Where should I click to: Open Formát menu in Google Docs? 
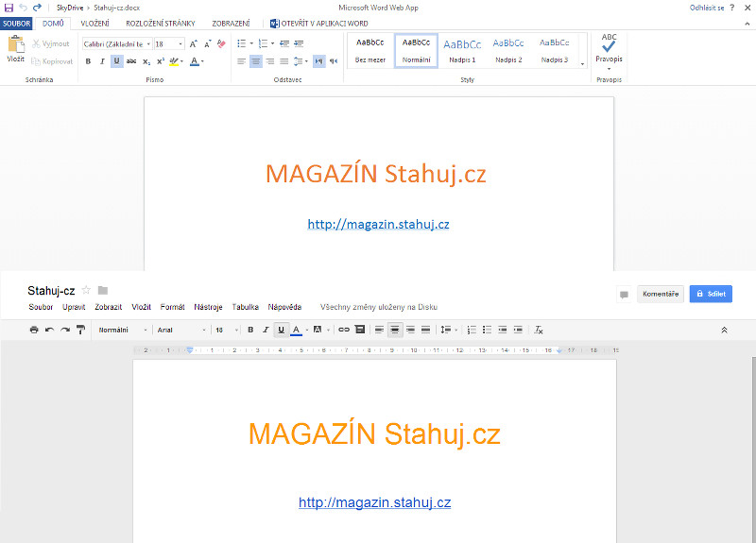(x=172, y=307)
